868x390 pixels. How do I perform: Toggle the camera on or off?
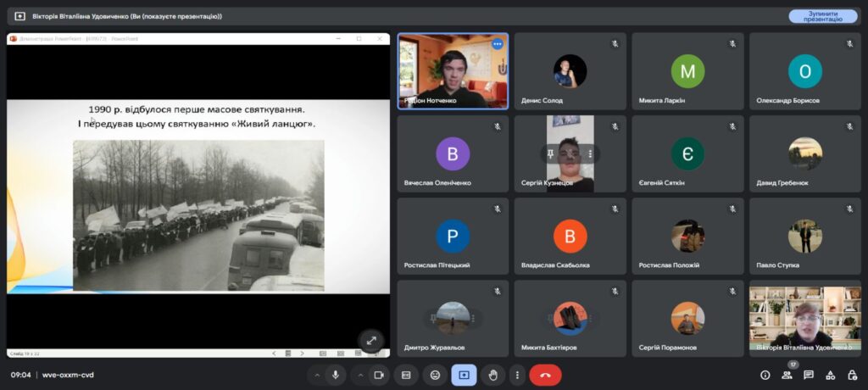(x=379, y=375)
